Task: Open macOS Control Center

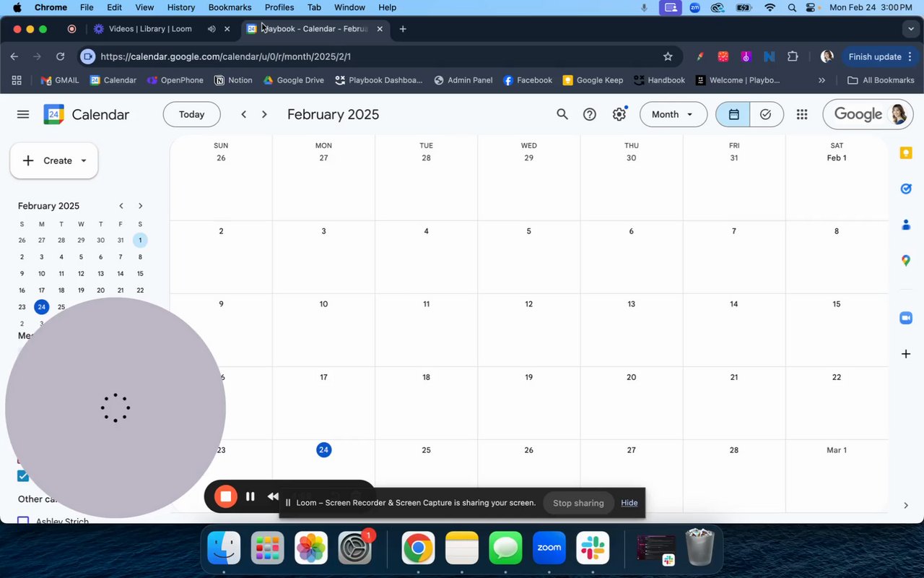Action: [811, 7]
